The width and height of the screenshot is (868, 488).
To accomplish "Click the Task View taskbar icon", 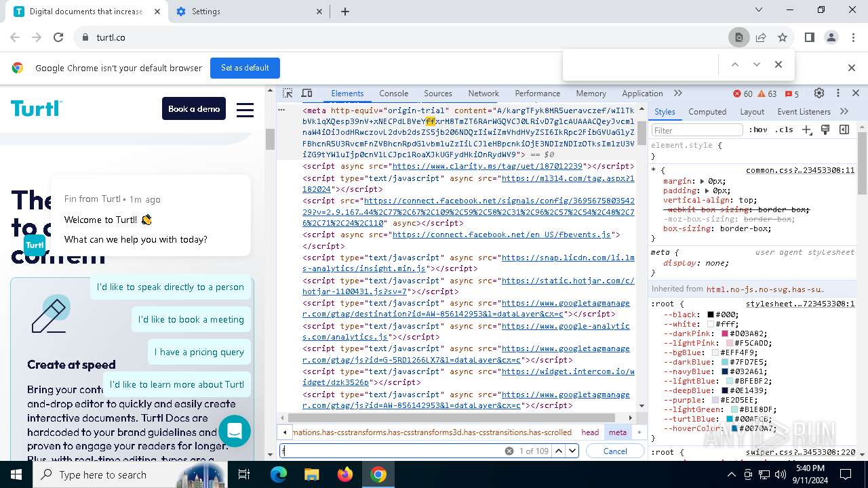I will tap(244, 474).
